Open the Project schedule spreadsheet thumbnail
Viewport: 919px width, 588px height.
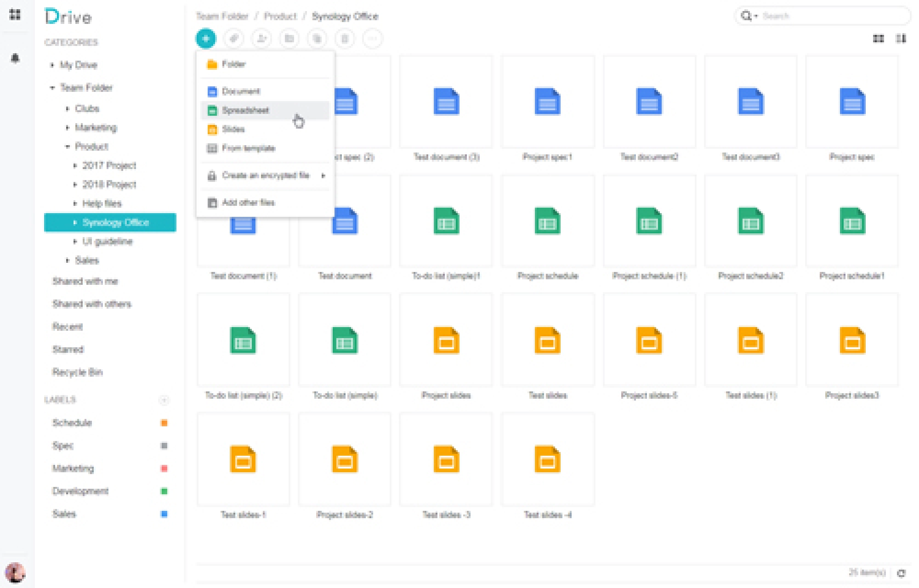(547, 222)
